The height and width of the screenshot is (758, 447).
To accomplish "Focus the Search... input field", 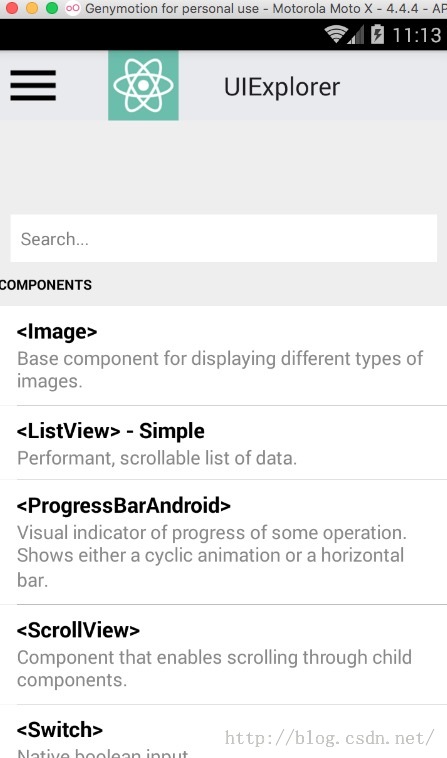I will coord(224,238).
